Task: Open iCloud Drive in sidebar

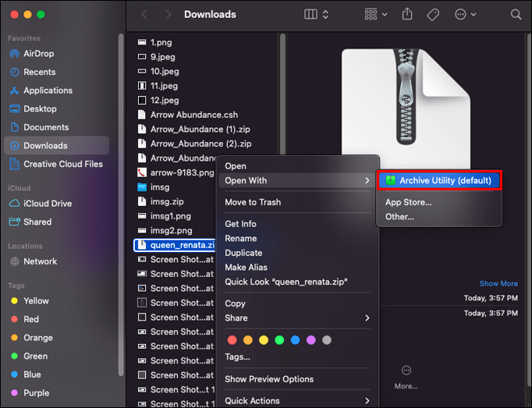Action: pyautogui.click(x=47, y=203)
